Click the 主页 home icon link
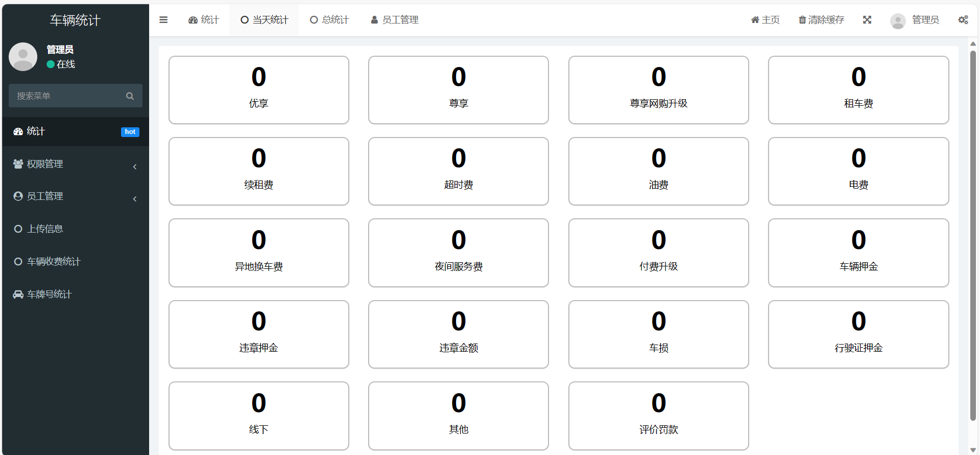Image resolution: width=980 pixels, height=455 pixels. 765,20
